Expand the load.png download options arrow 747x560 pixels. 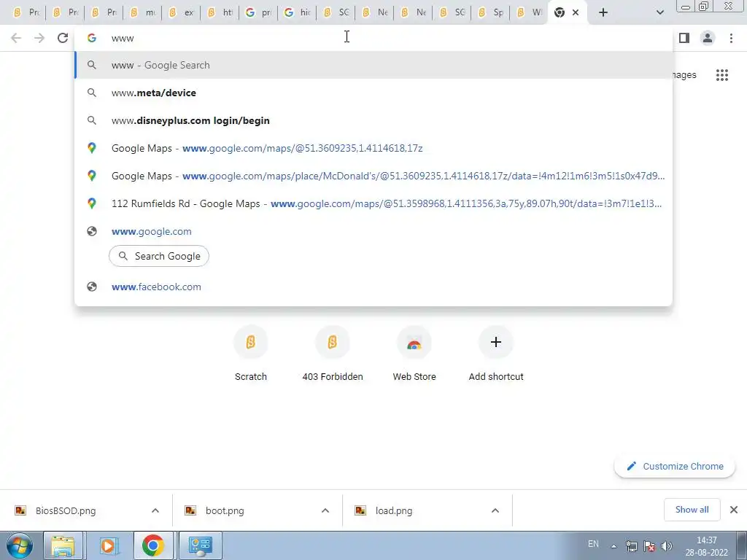click(495, 510)
